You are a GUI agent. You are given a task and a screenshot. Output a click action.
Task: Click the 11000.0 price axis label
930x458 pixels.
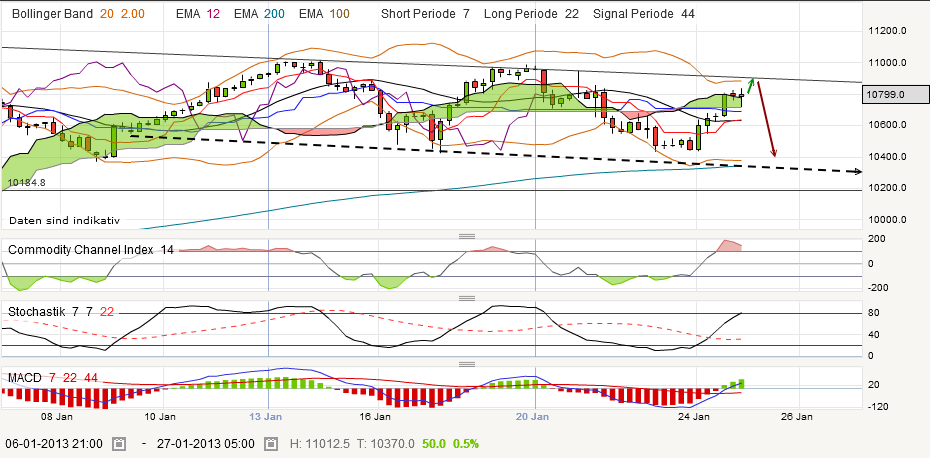pyautogui.click(x=886, y=63)
